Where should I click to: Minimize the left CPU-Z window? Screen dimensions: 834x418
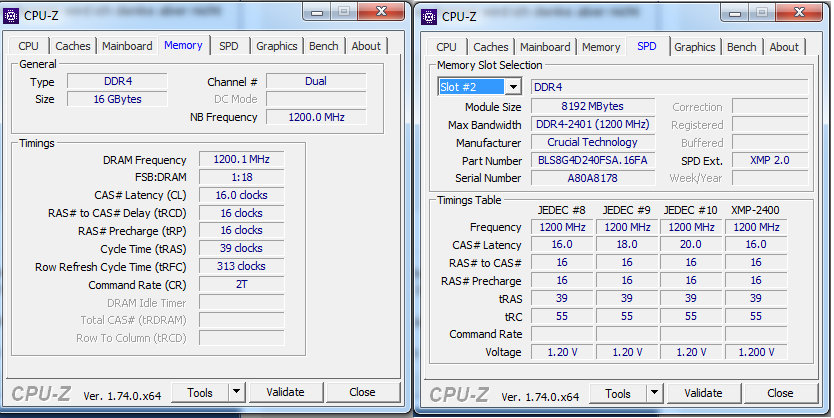(317, 12)
